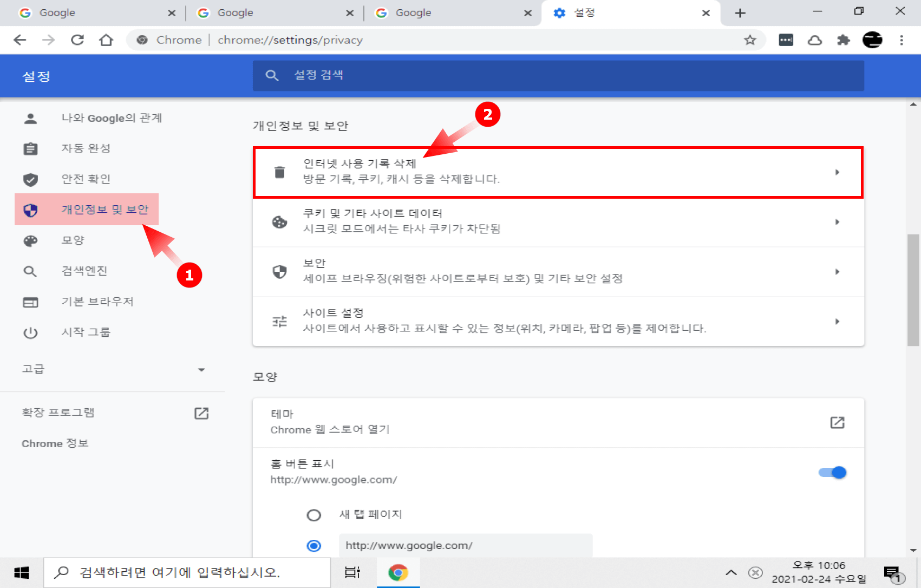
Task: Open the Windows Start menu
Action: [22, 572]
